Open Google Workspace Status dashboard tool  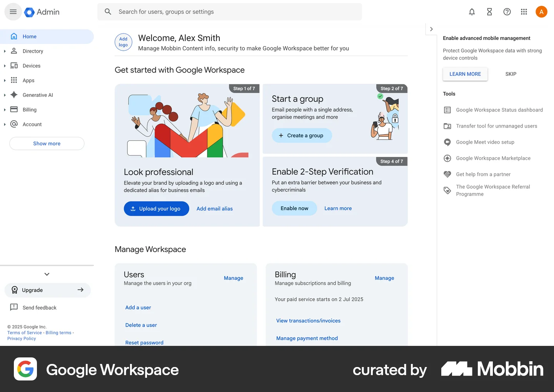click(493, 110)
